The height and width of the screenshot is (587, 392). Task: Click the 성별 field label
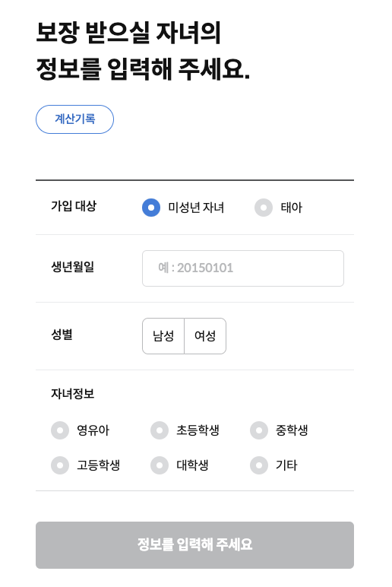click(62, 335)
